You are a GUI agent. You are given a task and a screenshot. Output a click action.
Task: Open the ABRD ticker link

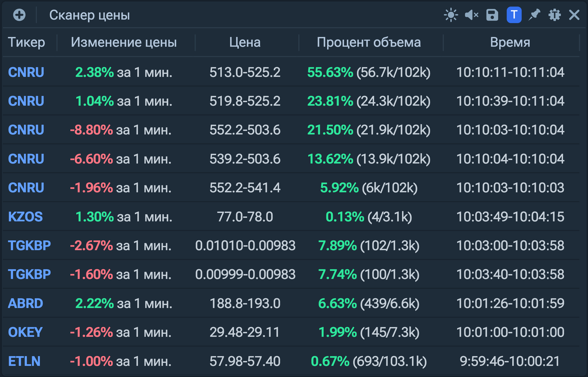pos(26,303)
